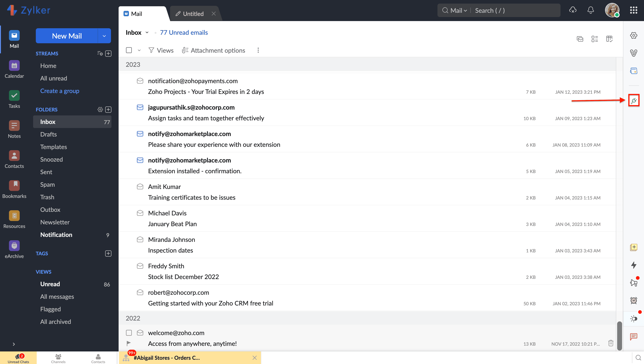
Task: Open the Unread Chats tab
Action: point(18,358)
